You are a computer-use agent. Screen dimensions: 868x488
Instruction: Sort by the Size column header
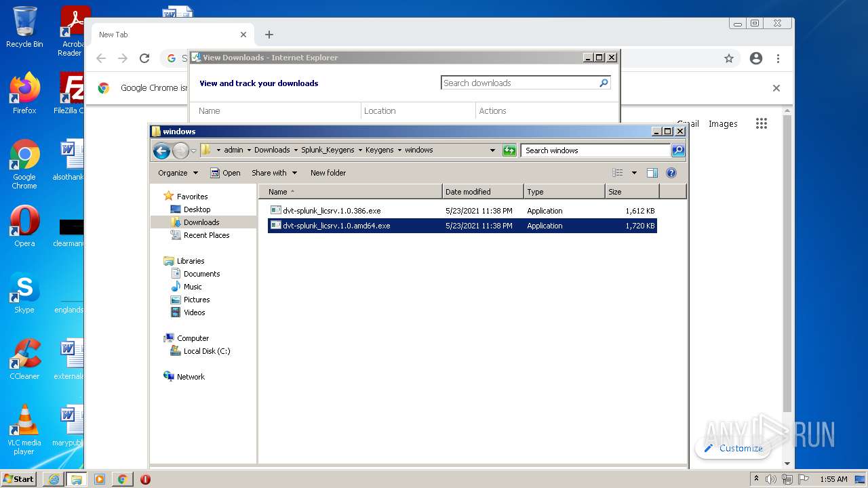coord(632,192)
